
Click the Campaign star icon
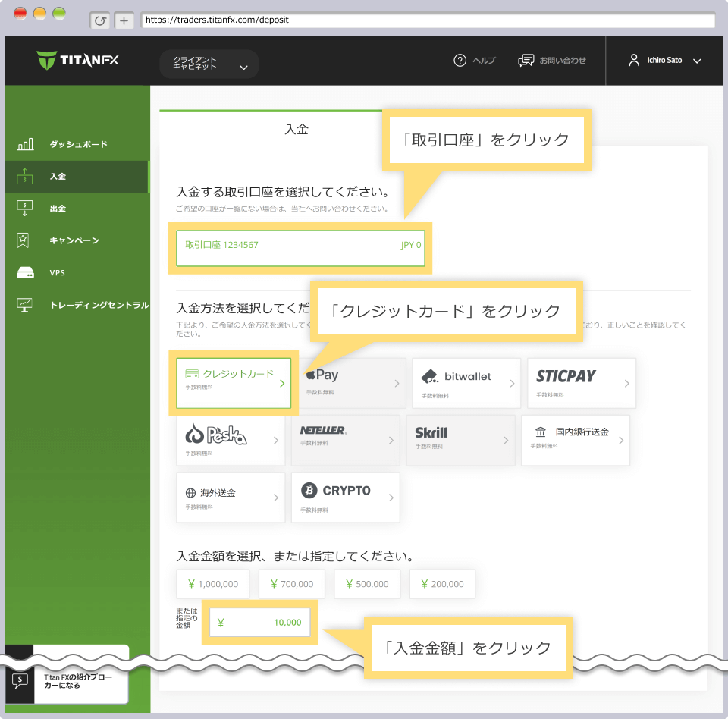click(25, 240)
